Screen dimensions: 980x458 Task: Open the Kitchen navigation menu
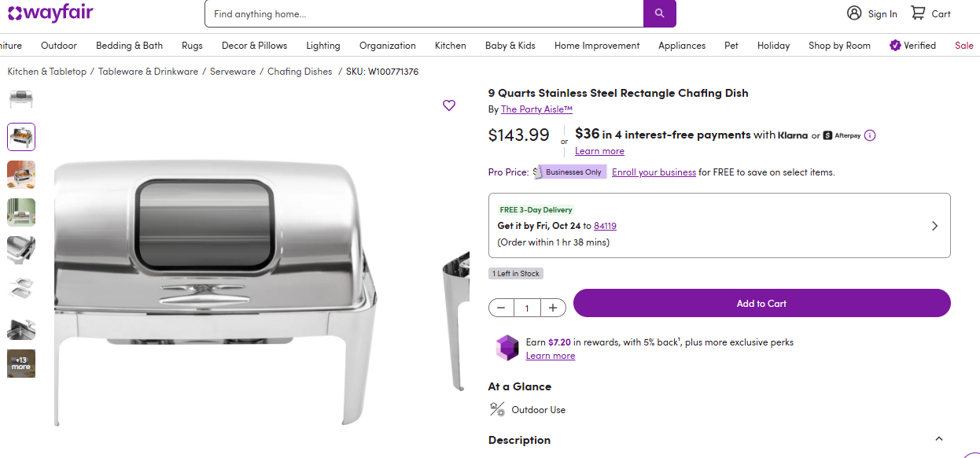click(x=451, y=46)
